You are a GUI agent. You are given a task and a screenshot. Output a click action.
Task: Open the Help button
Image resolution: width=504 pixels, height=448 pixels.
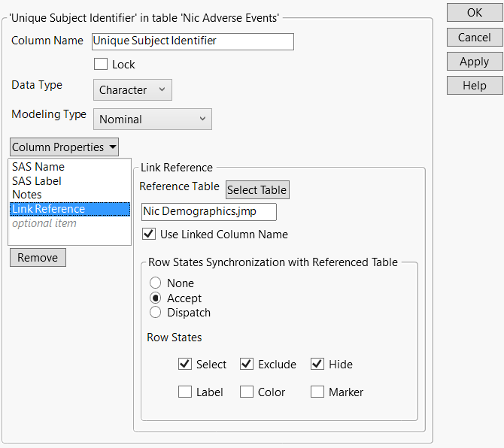point(474,86)
